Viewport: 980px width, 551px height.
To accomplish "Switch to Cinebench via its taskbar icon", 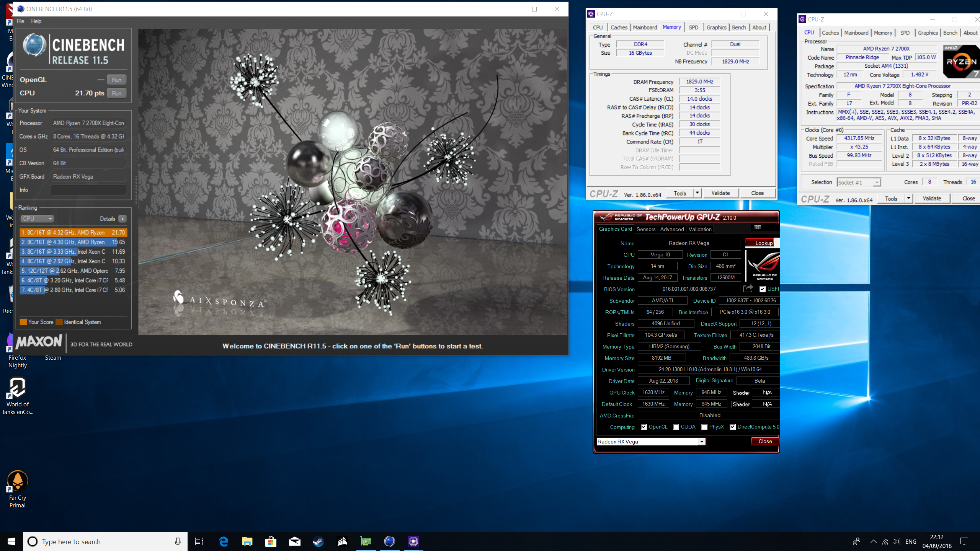I will 389,541.
